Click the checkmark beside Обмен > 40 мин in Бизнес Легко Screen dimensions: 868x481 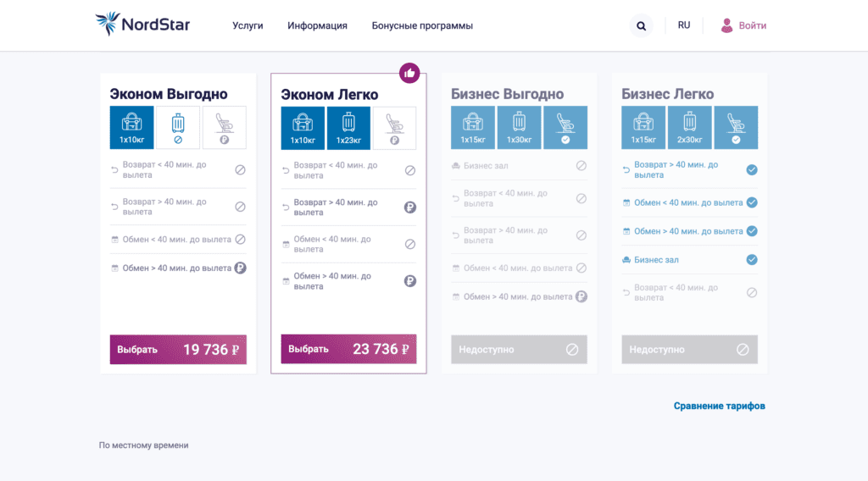[751, 231]
